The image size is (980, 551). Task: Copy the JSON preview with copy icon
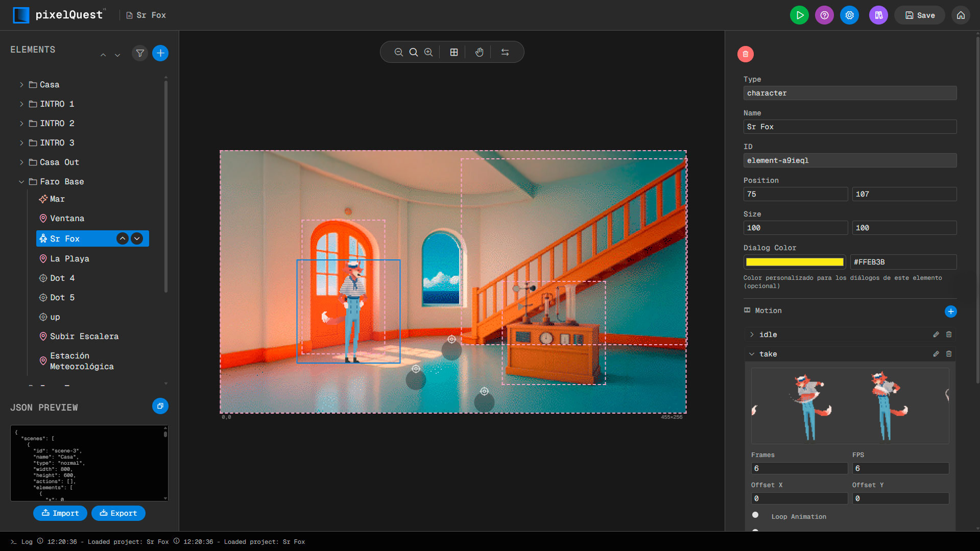coord(160,406)
